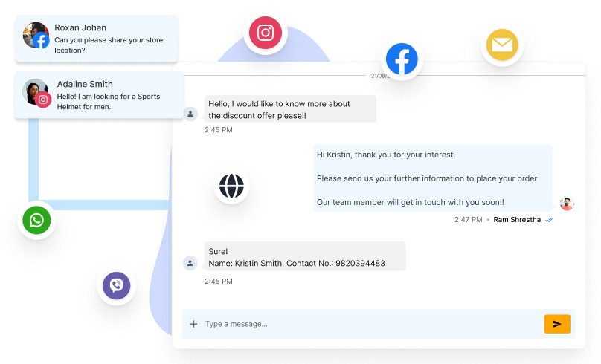Click the Facebook badge on Roxan's avatar
The width and height of the screenshot is (601, 364).
tap(41, 41)
